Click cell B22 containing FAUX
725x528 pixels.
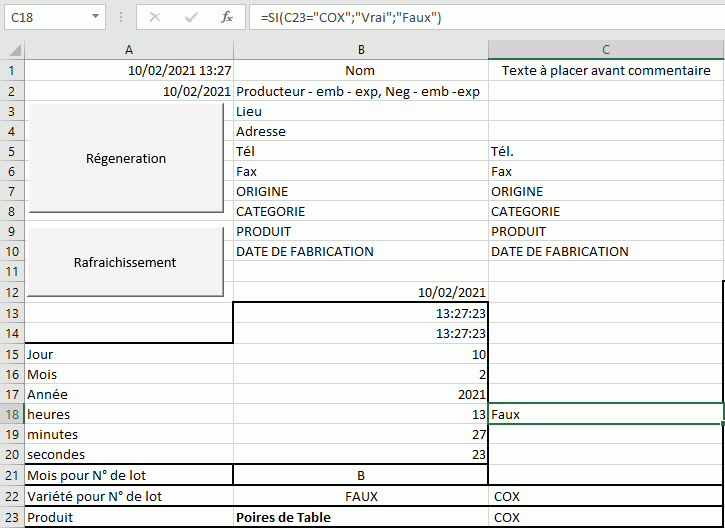(360, 496)
